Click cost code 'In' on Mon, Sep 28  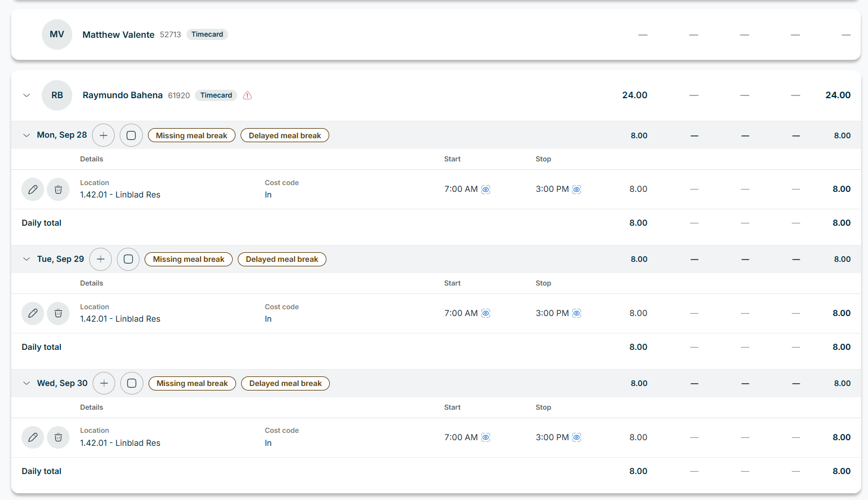268,195
